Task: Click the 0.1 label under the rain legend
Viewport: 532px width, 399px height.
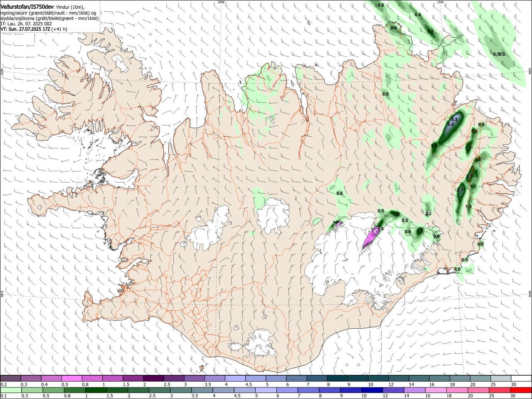Action: (3, 396)
